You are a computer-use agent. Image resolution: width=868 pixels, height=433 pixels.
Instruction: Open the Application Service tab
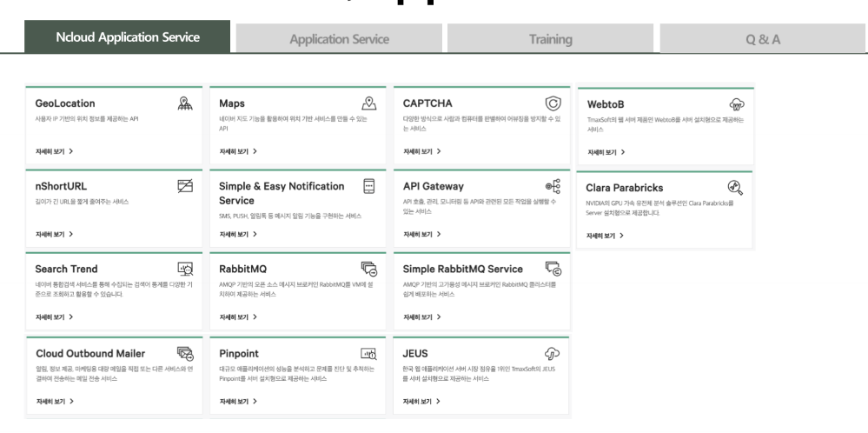coord(339,39)
